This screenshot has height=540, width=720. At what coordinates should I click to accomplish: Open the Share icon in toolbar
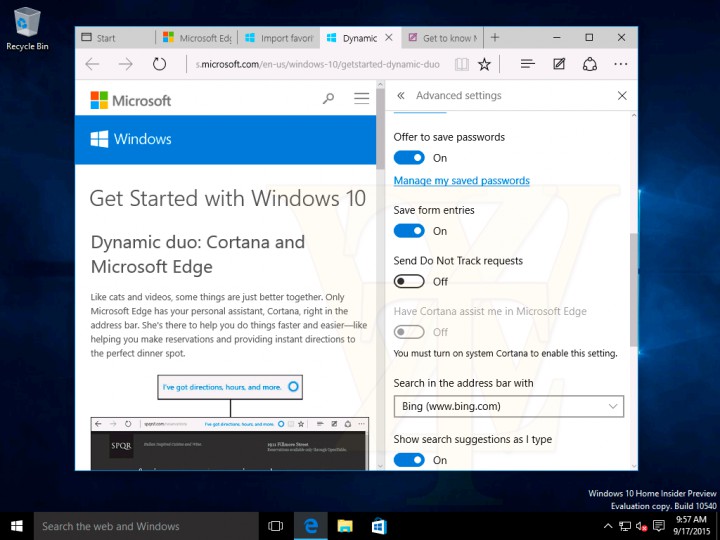click(590, 64)
